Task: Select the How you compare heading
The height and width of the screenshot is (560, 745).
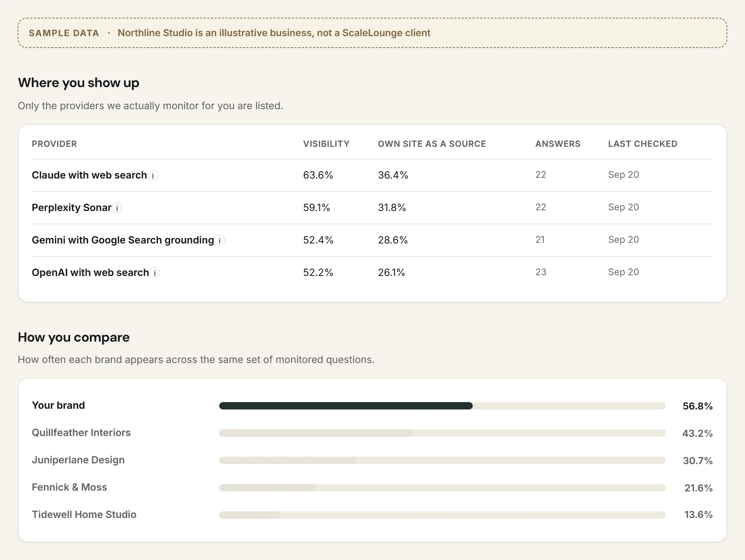Action: point(74,337)
